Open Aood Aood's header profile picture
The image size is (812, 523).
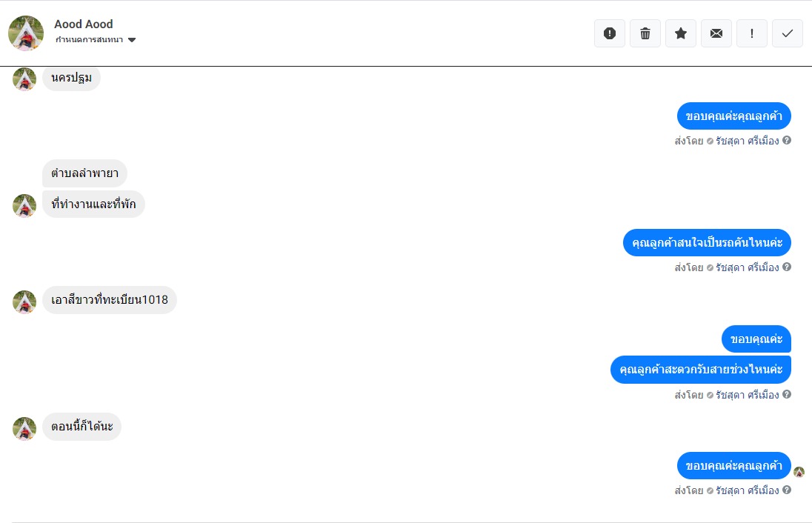click(26, 33)
